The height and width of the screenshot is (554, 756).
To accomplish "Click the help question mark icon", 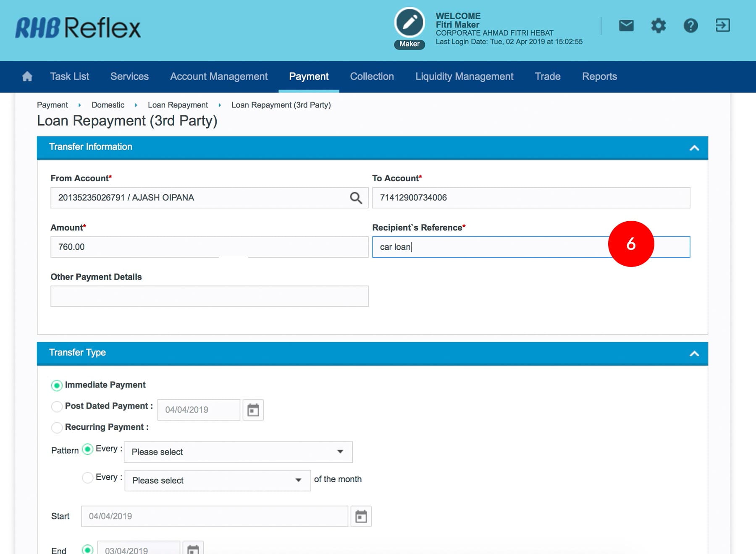I will (x=690, y=26).
